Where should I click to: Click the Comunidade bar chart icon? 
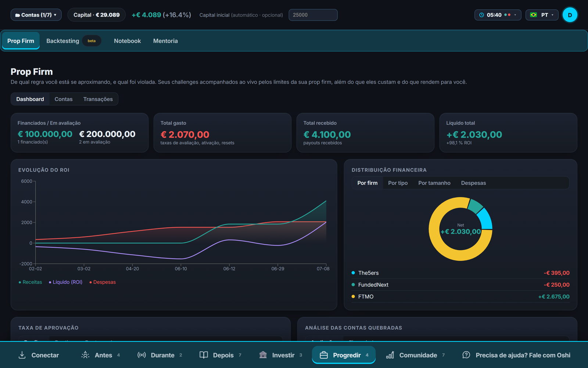tap(390, 355)
